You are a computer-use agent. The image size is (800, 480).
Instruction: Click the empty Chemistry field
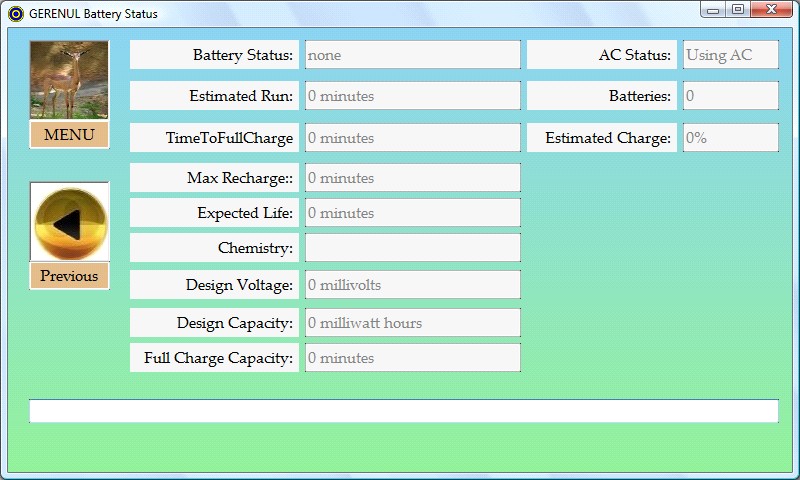click(x=412, y=248)
